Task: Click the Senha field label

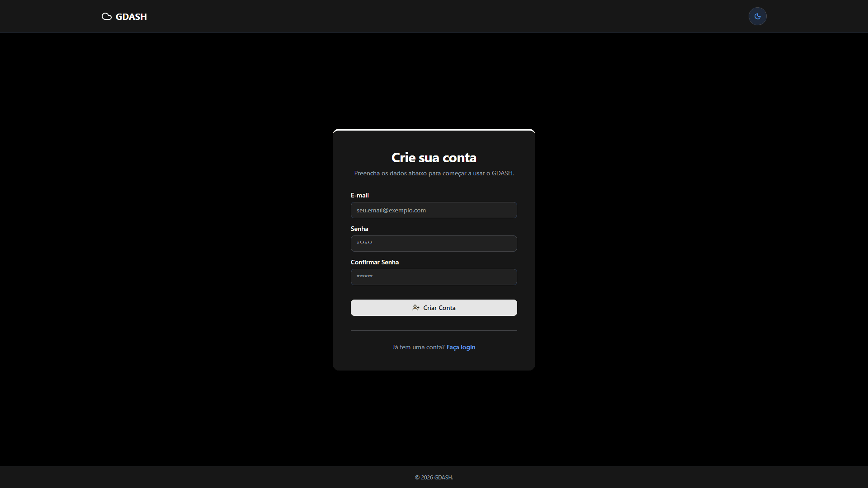Action: click(359, 229)
